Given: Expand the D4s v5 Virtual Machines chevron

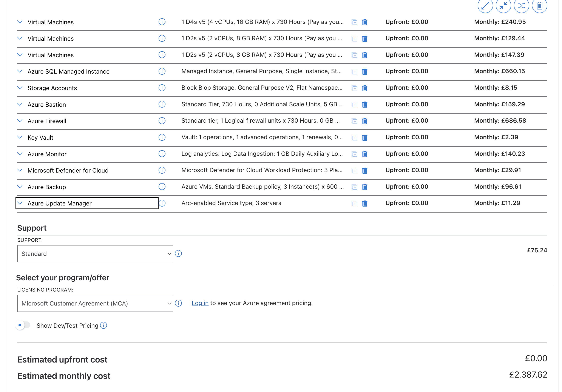Looking at the screenshot, I should 20,22.
